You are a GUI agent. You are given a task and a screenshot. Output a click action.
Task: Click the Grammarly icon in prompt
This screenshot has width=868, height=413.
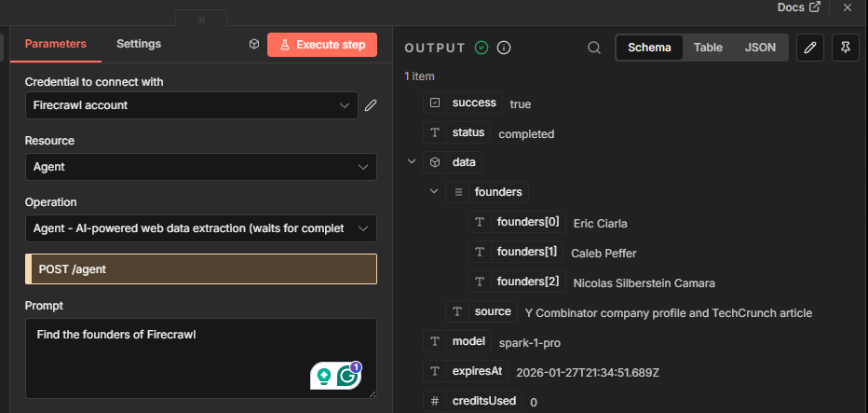349,376
